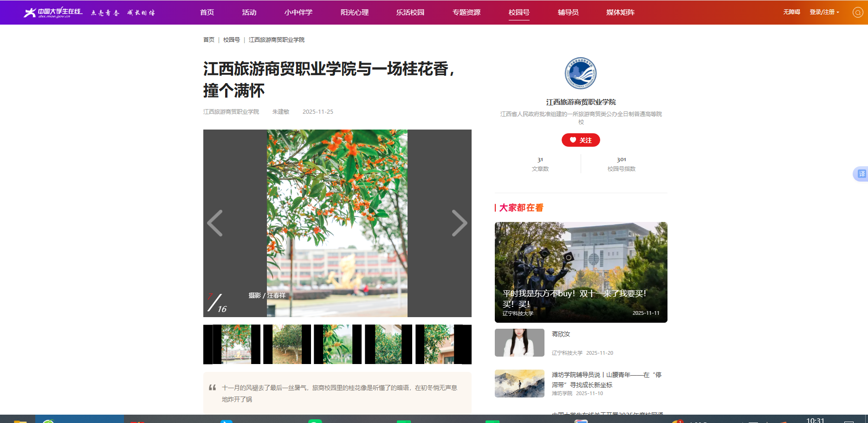The width and height of the screenshot is (868, 423).
Task: Click the translate floating icon on right edge
Action: (861, 174)
